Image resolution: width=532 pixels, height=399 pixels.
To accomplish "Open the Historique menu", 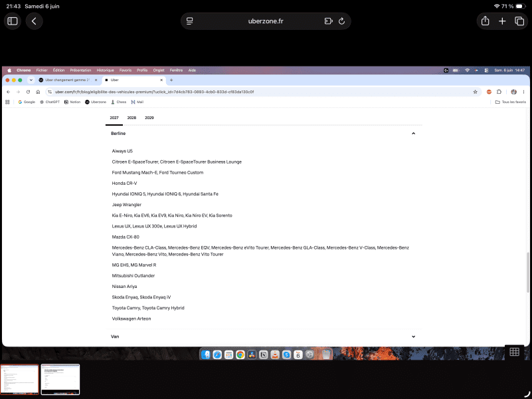I will [x=105, y=70].
